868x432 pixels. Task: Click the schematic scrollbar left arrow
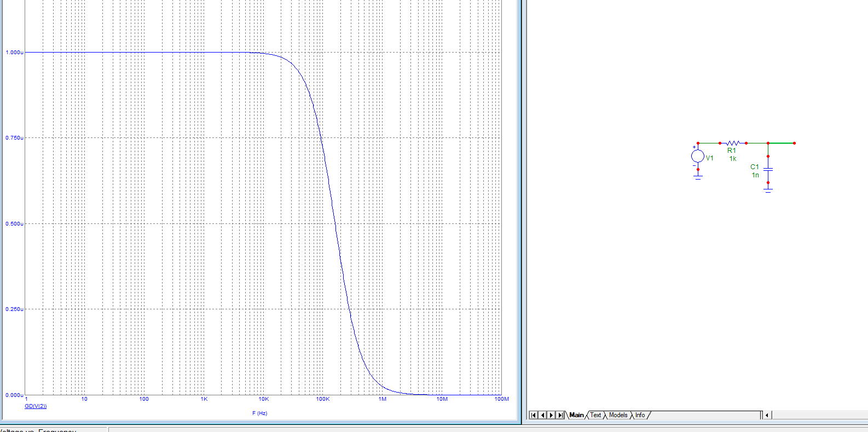point(767,415)
